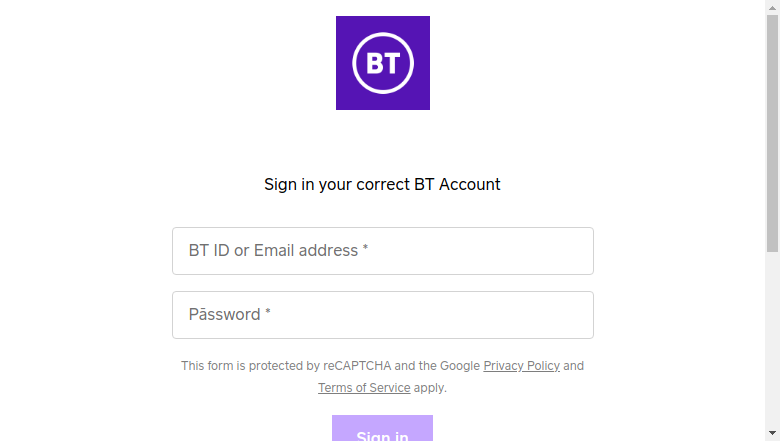This screenshot has width=780, height=441.
Task: Open the Google Privacy Policy link
Action: (521, 366)
